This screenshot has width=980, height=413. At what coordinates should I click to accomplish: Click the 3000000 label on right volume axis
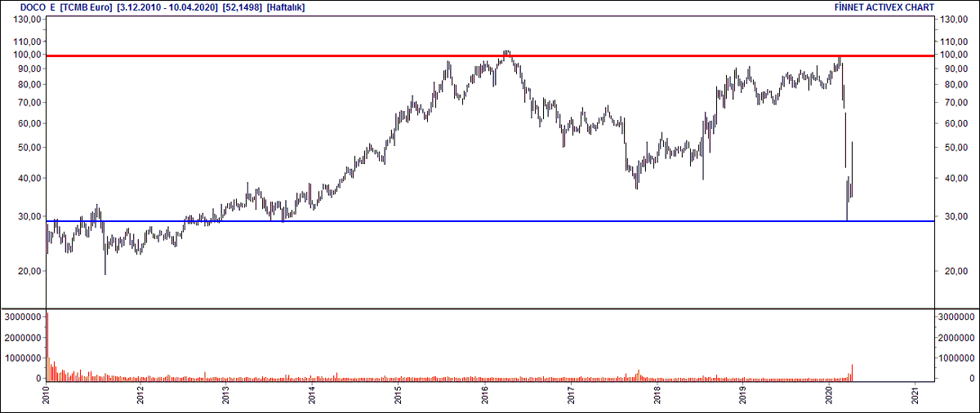point(955,316)
